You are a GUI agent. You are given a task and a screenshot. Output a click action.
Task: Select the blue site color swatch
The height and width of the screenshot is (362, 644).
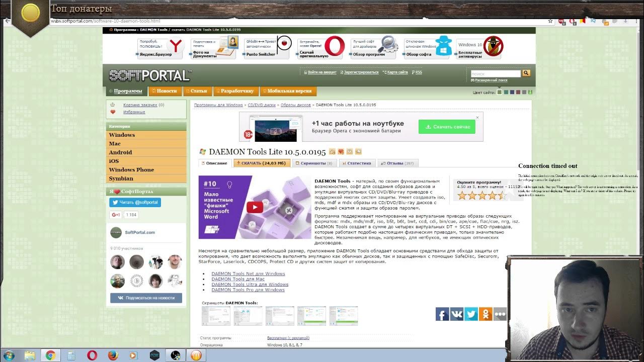coord(512,92)
